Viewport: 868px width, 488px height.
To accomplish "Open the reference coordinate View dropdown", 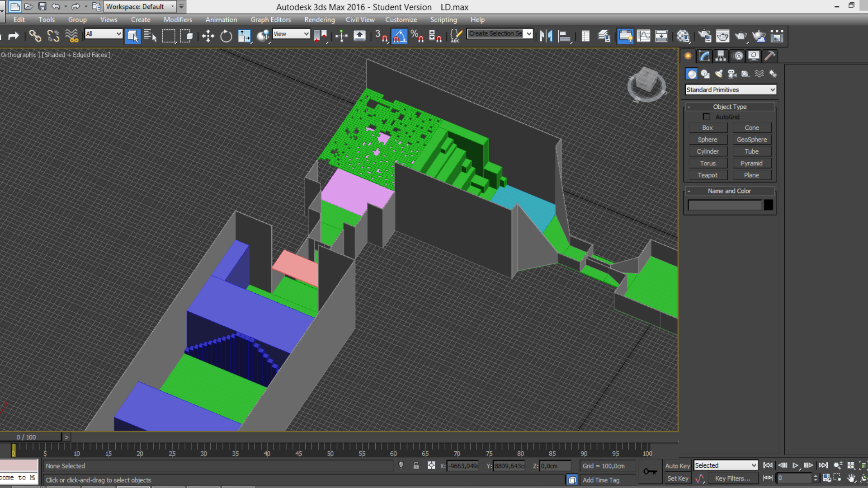I will [x=291, y=33].
